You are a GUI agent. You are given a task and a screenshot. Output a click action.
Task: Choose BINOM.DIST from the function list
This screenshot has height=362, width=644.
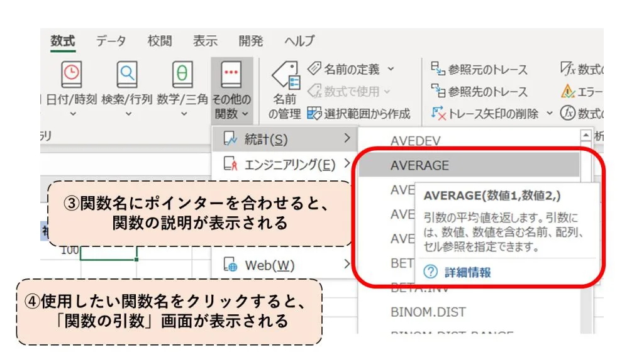tap(428, 312)
